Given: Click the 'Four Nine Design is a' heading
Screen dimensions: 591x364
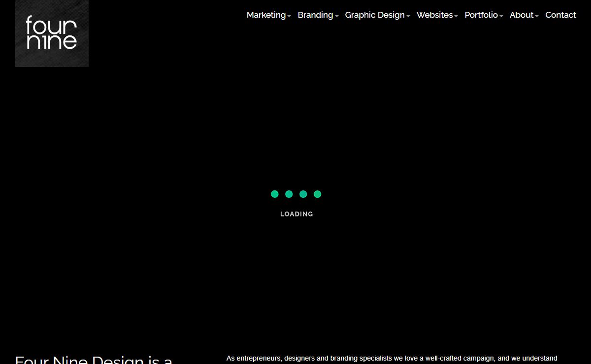Looking at the screenshot, I should point(94,360).
